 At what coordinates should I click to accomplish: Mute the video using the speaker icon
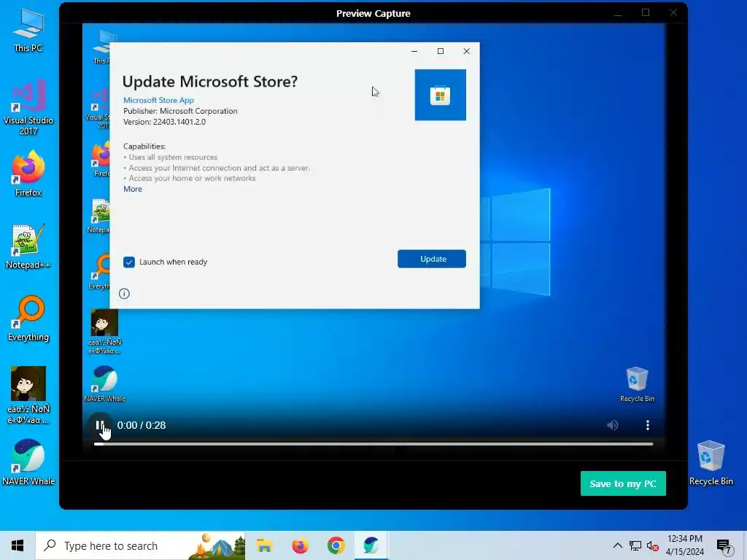point(613,425)
